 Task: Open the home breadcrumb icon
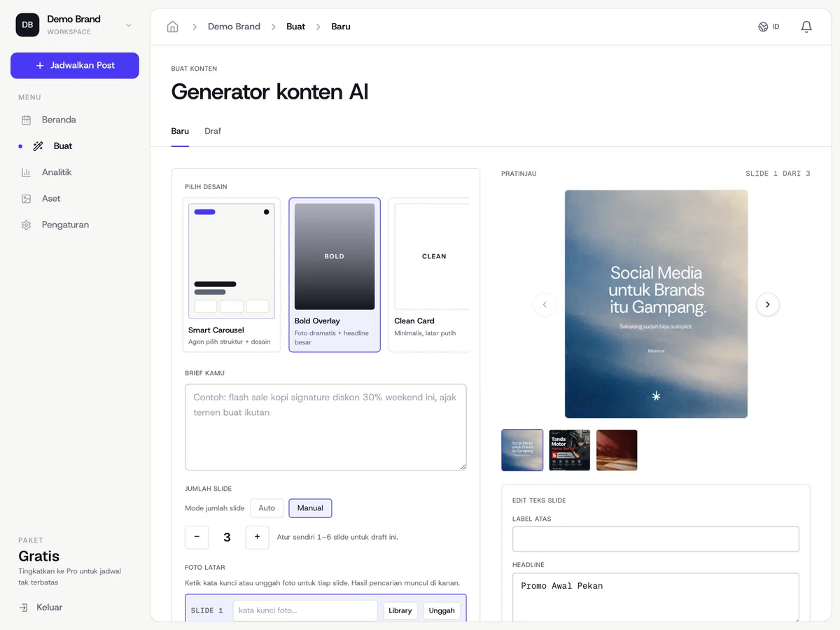173,27
